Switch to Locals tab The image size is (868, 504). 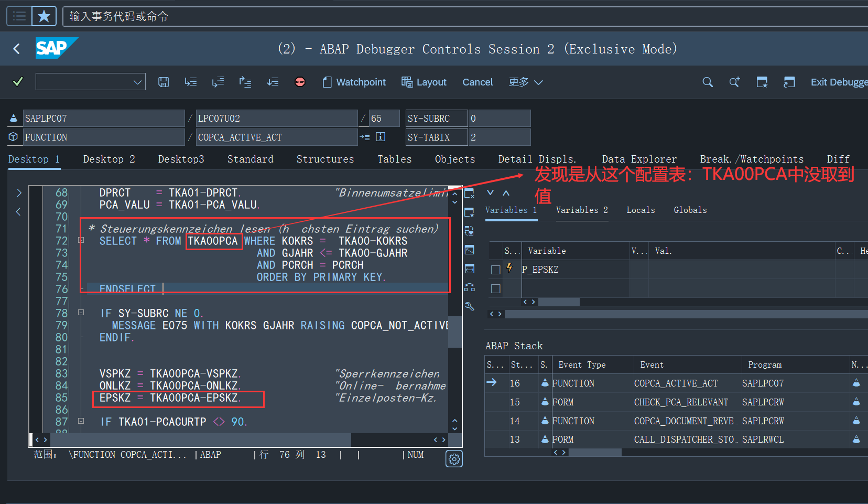641,210
